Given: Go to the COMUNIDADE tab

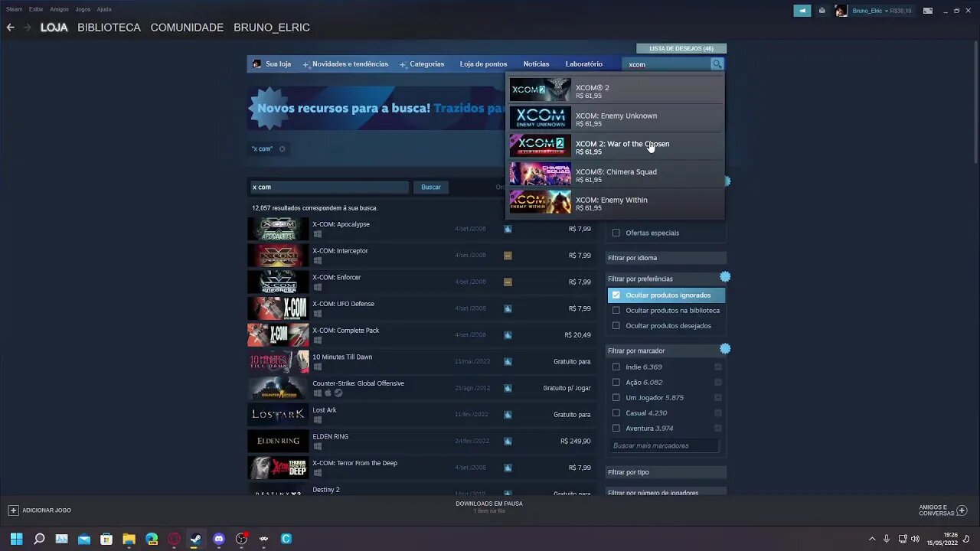Looking at the screenshot, I should (x=187, y=28).
